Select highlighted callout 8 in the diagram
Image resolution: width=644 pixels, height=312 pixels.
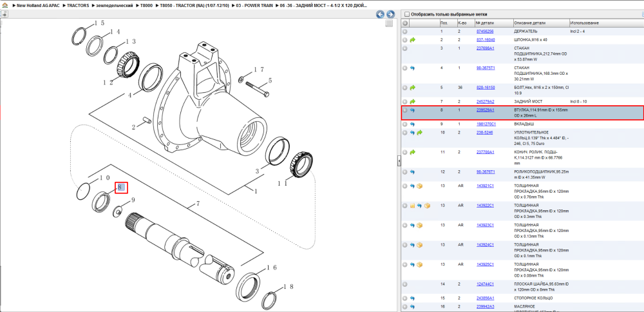coord(121,188)
